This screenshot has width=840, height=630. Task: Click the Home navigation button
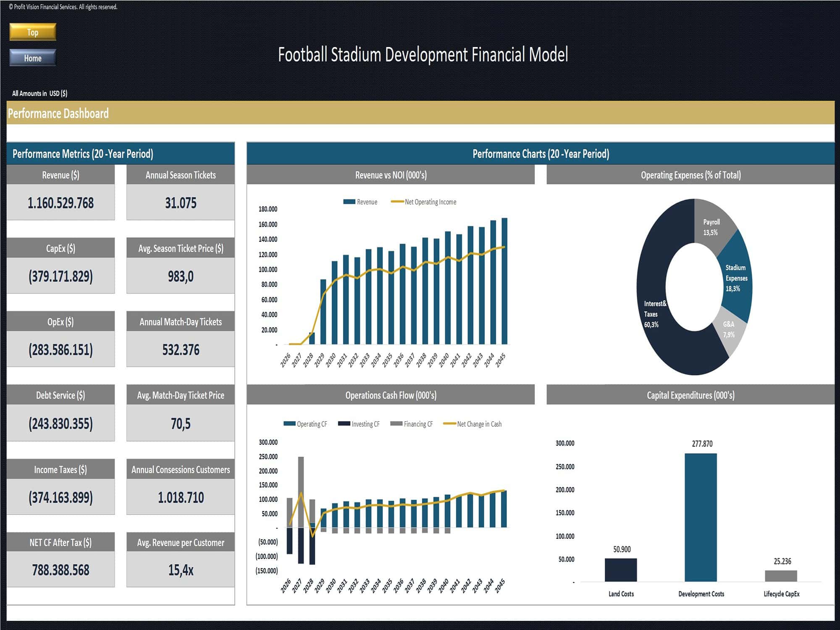32,58
